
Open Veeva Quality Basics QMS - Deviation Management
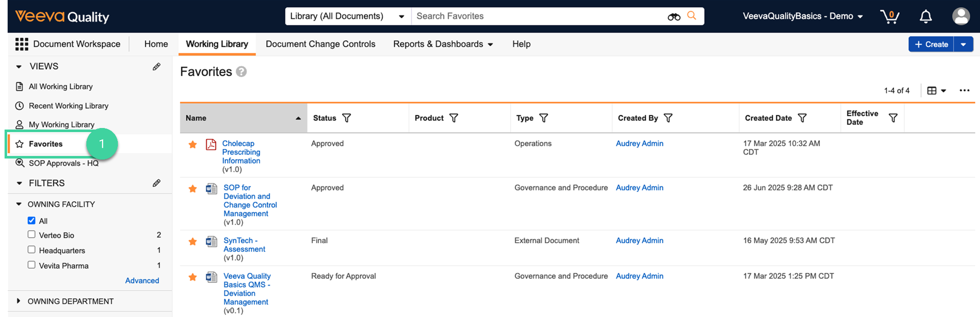coord(247,289)
